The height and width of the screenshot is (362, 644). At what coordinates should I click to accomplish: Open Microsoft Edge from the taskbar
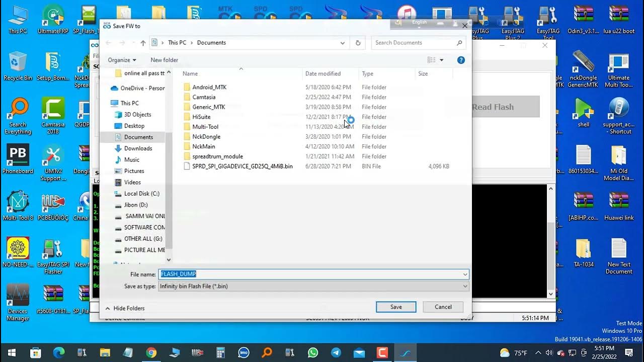(58, 352)
